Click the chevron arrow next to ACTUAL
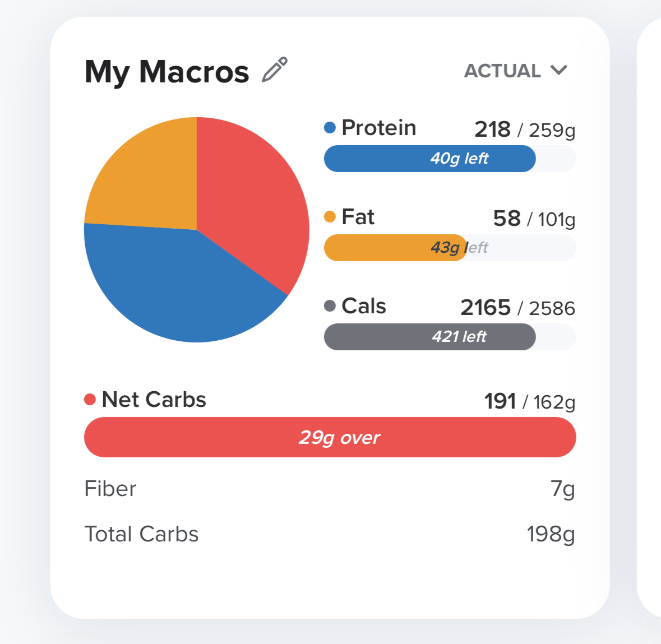This screenshot has height=644, width=661. (559, 70)
